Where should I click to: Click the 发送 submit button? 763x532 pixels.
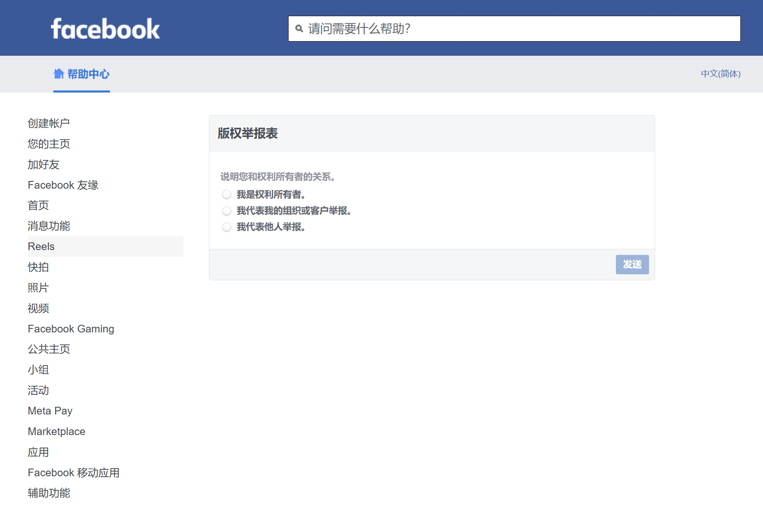pos(632,265)
